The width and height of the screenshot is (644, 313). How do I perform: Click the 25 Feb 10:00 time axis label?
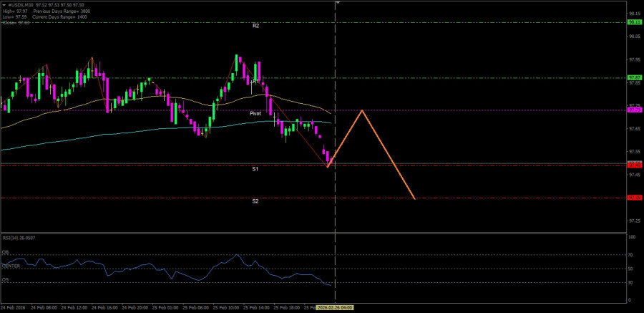(228, 307)
